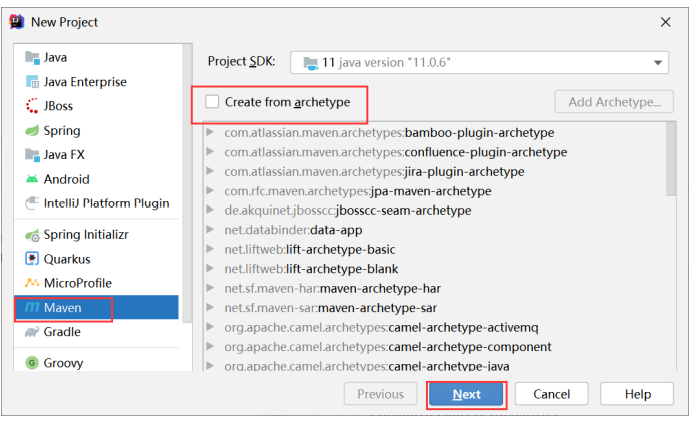Click the Java Enterprise icon
Viewport: 697px width, 421px height.
click(32, 82)
